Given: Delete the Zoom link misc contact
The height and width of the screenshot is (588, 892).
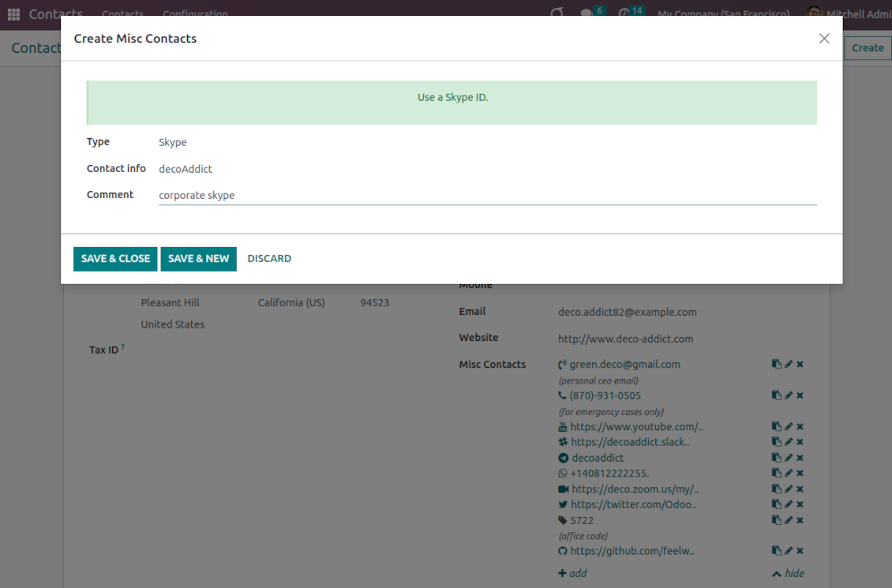Looking at the screenshot, I should tap(800, 489).
